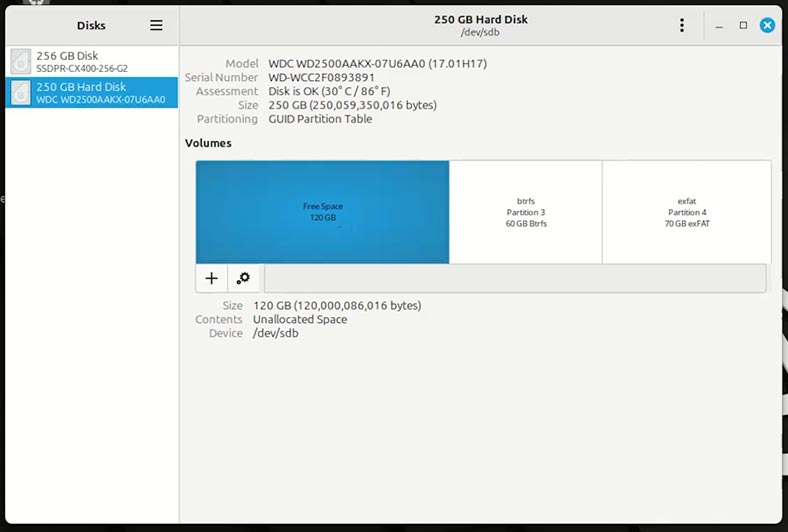Click the Disks header label
The width and height of the screenshot is (788, 532).
(x=91, y=26)
